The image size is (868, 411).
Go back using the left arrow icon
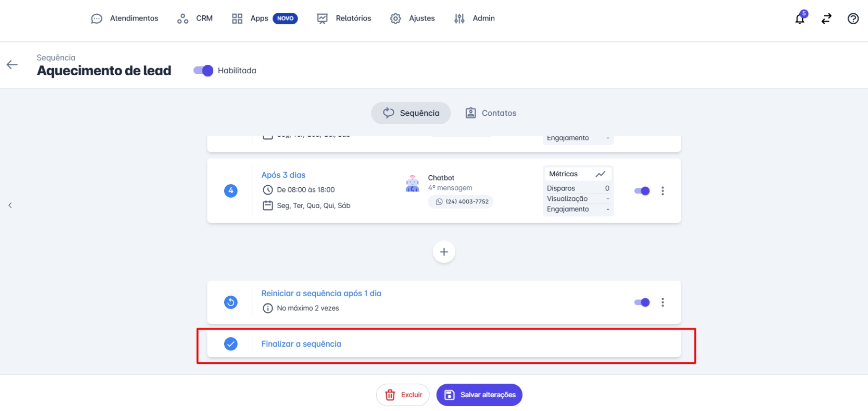(12, 65)
